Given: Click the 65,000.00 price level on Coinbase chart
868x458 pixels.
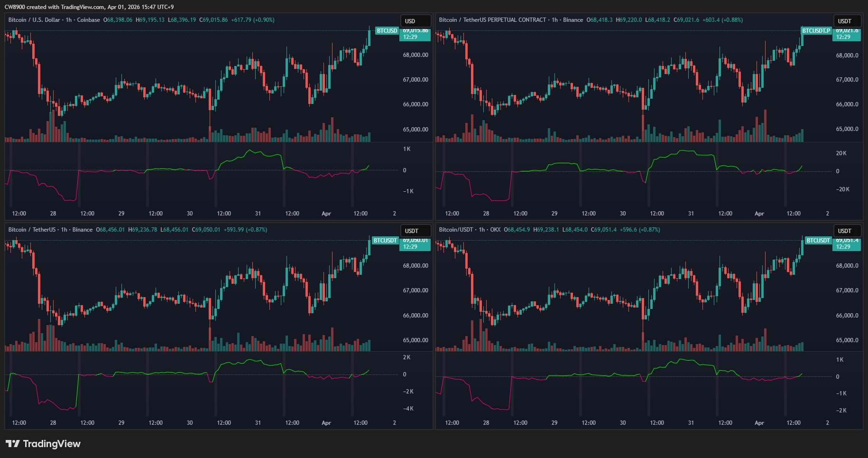Looking at the screenshot, I should pyautogui.click(x=416, y=130).
